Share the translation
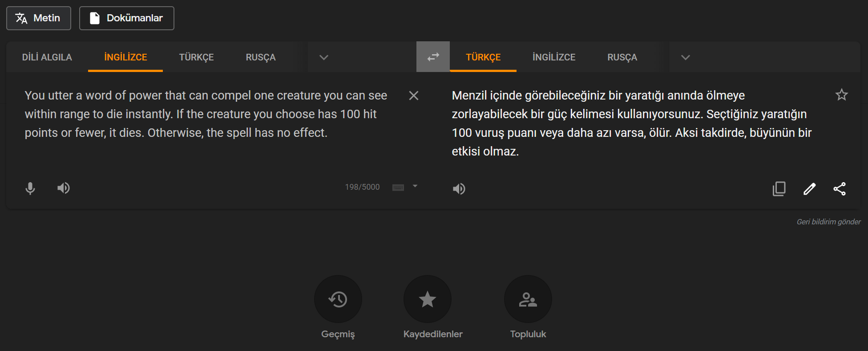 click(x=840, y=189)
